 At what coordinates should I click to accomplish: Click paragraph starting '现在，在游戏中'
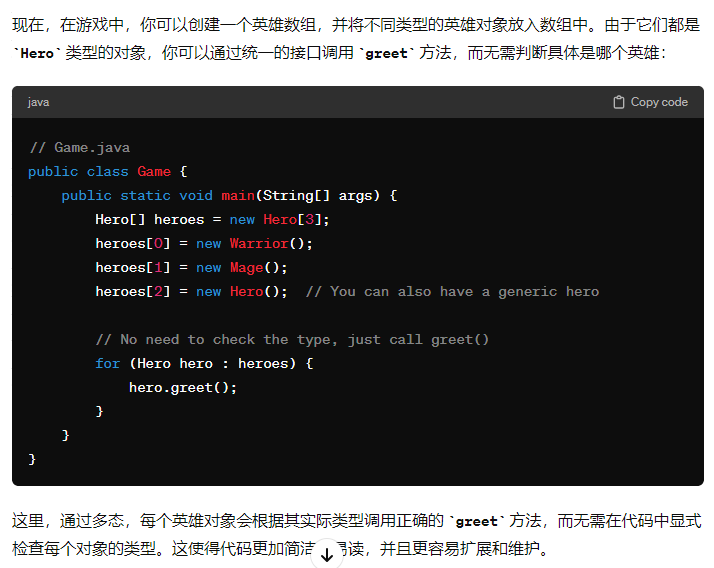(357, 39)
